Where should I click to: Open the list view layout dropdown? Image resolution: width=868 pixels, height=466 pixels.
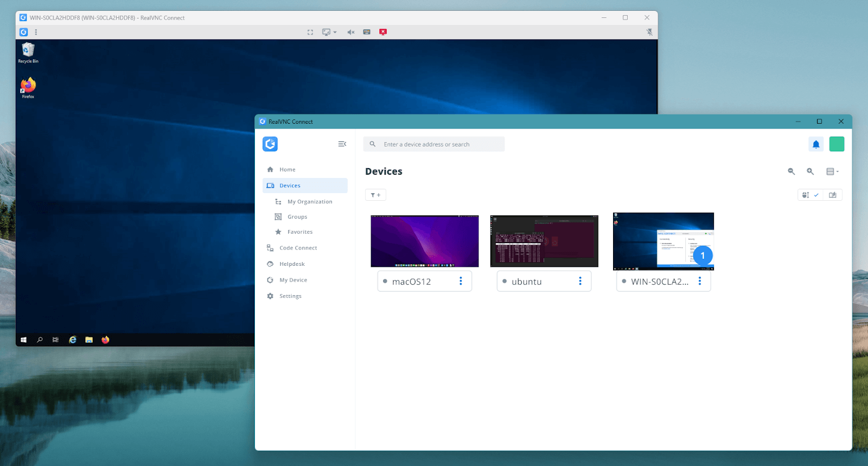pyautogui.click(x=832, y=171)
